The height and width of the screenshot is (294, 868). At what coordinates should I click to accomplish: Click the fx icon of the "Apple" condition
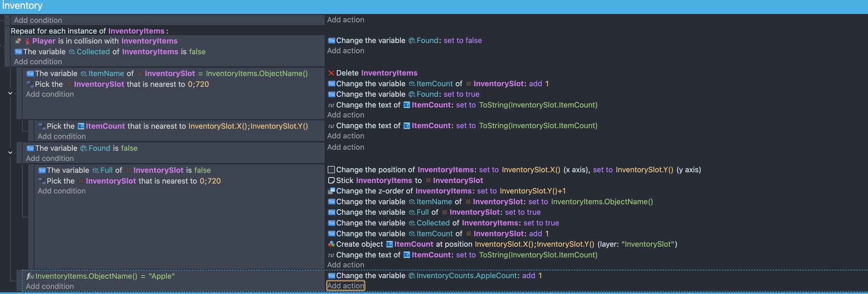[x=30, y=276]
